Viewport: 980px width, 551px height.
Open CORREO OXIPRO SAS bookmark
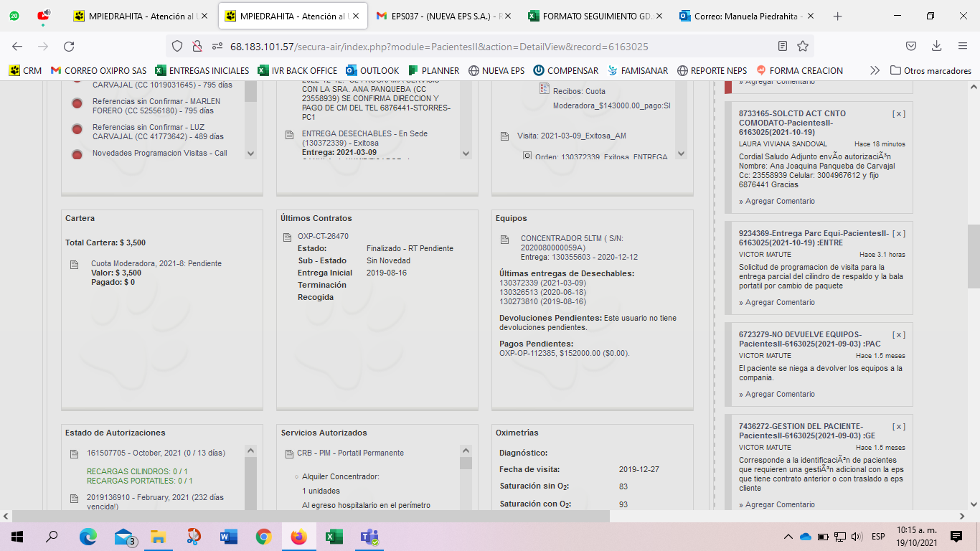click(x=98, y=70)
